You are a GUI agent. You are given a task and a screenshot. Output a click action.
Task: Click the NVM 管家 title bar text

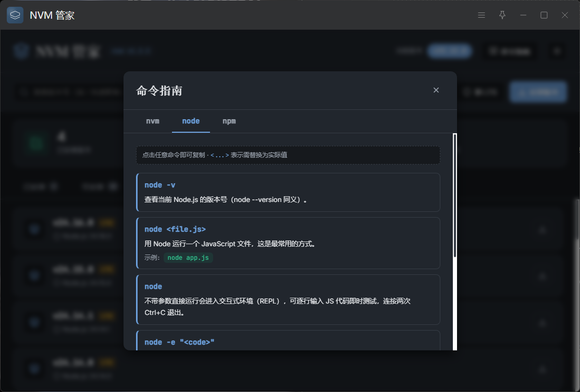click(52, 15)
